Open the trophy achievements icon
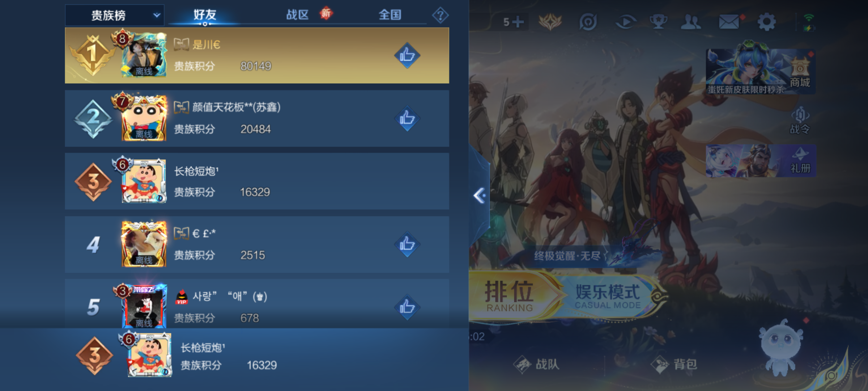This screenshot has width=868, height=391. tap(658, 22)
